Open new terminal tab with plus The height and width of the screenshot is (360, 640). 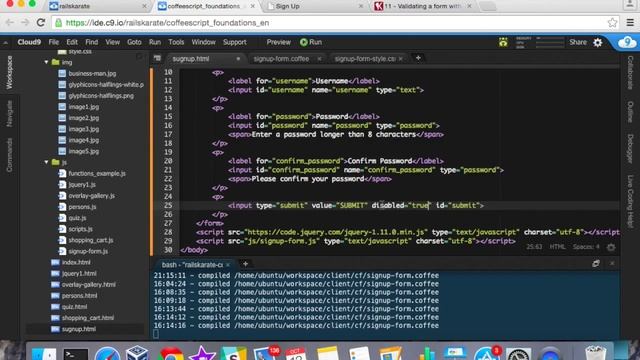[245, 264]
